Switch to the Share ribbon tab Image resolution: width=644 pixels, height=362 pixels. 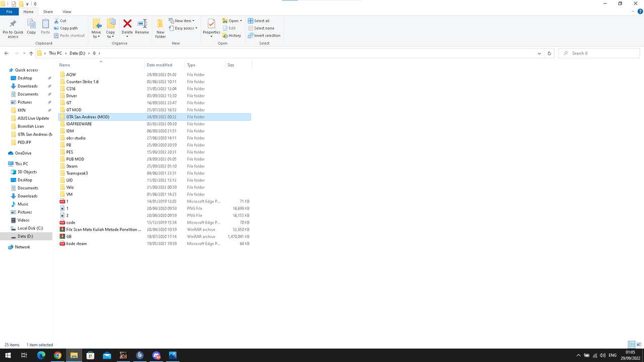(x=48, y=12)
